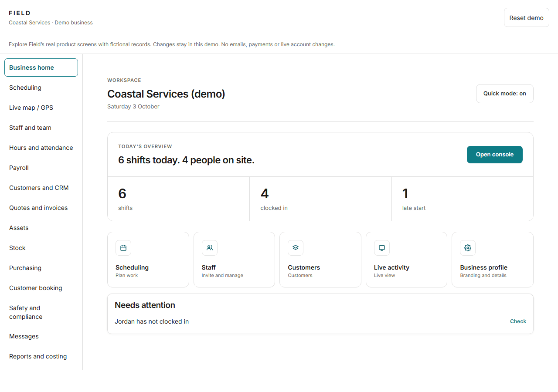Click '6 shifts today. 4 people on site.'
The height and width of the screenshot is (392, 558).
[x=186, y=160]
